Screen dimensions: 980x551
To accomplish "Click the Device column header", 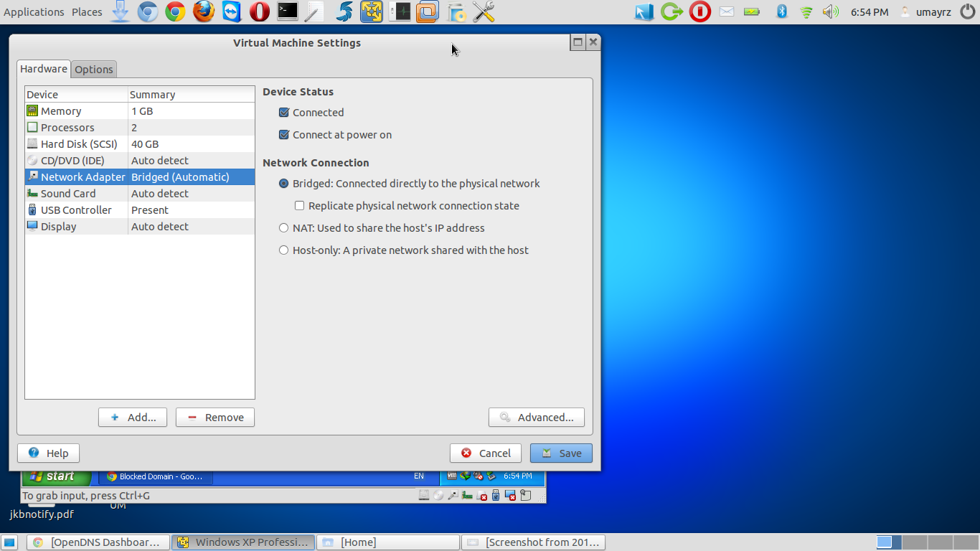I will pos(77,95).
